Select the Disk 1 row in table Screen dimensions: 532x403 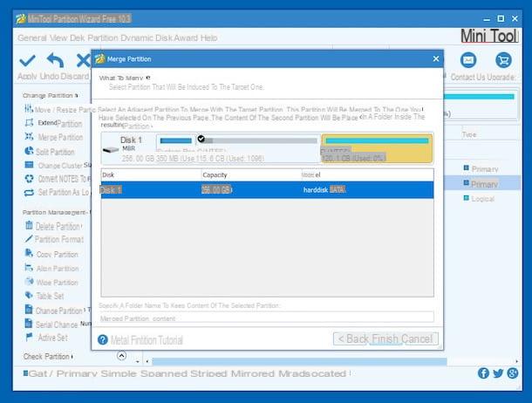click(x=267, y=190)
